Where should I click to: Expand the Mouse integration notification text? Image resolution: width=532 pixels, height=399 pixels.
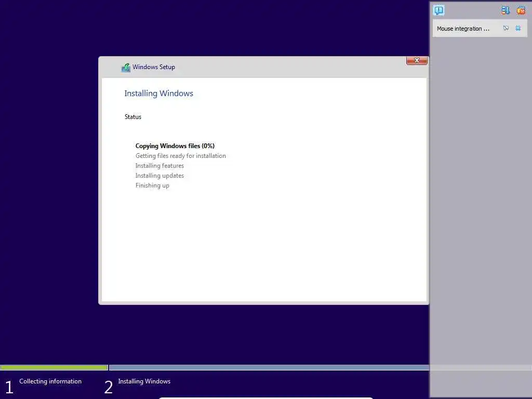(463, 29)
